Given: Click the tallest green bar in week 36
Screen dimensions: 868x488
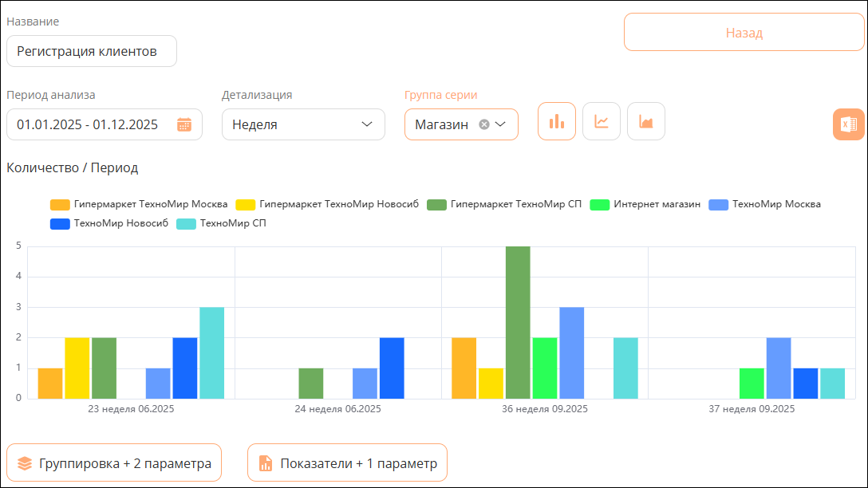Looking at the screenshot, I should coord(518,323).
